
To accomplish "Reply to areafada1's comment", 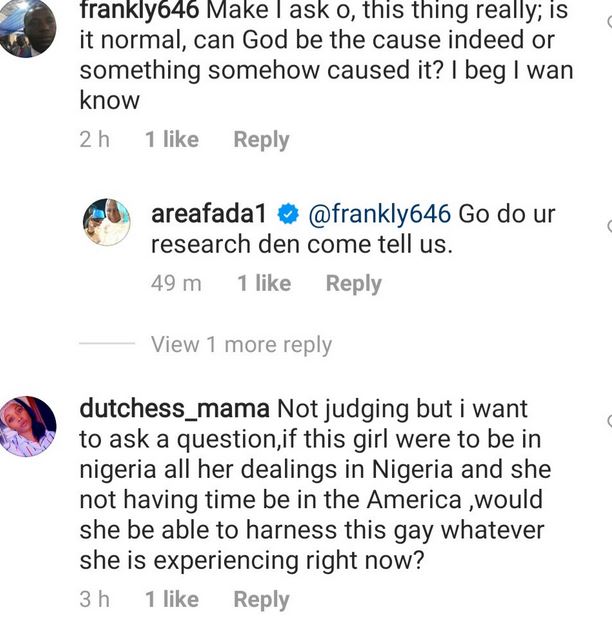I will (353, 284).
